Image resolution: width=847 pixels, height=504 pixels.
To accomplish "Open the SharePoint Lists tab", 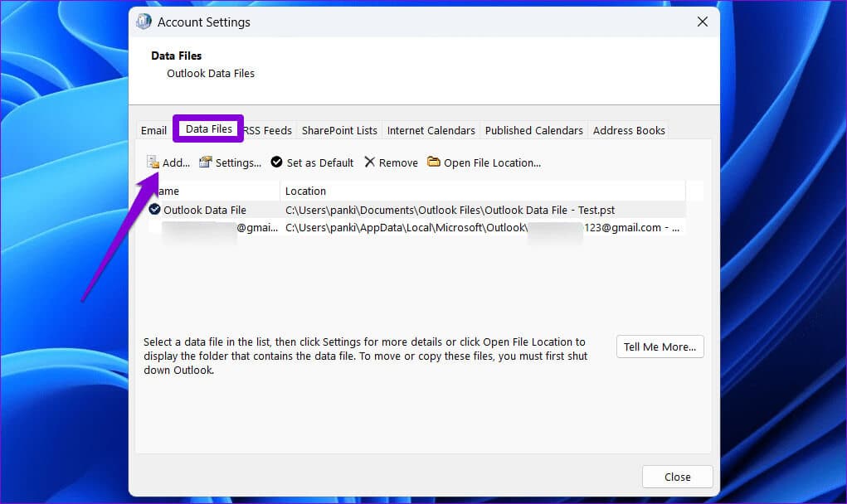I will tap(339, 131).
